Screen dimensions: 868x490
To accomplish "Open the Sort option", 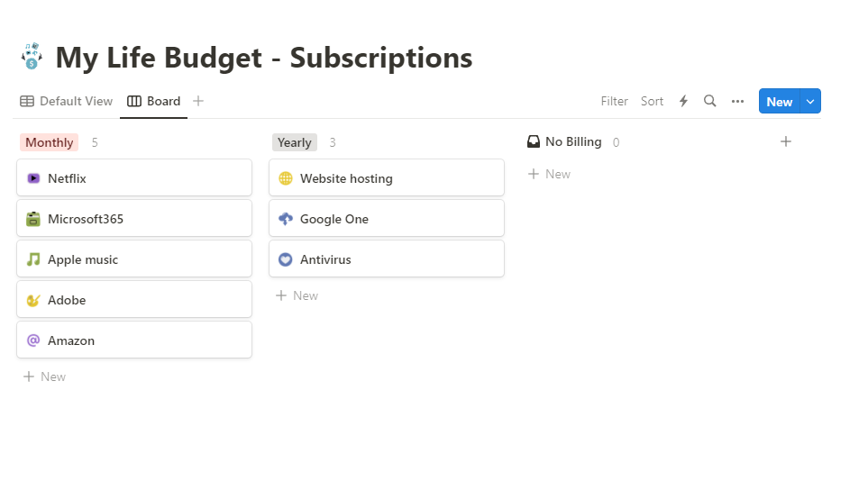I will [x=652, y=101].
